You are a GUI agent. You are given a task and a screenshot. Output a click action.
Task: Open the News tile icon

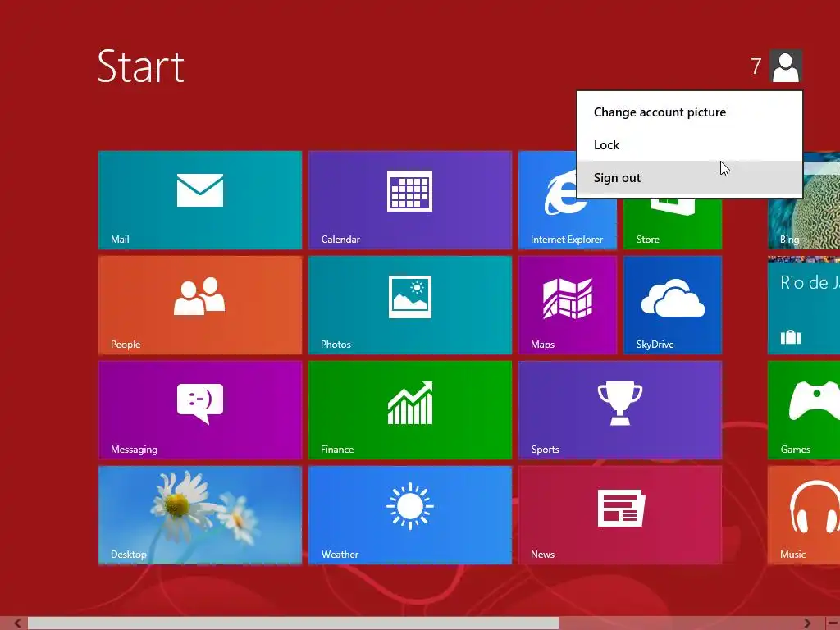(x=622, y=508)
